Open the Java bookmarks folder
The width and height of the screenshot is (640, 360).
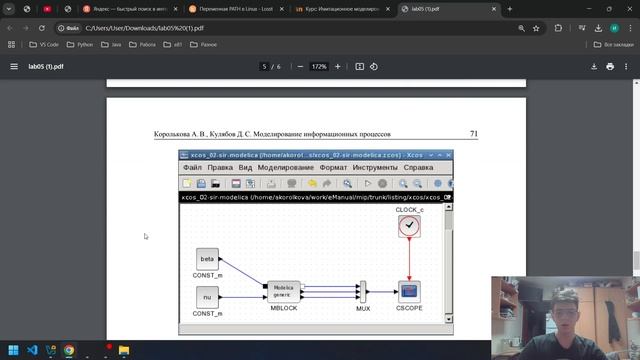pos(111,44)
